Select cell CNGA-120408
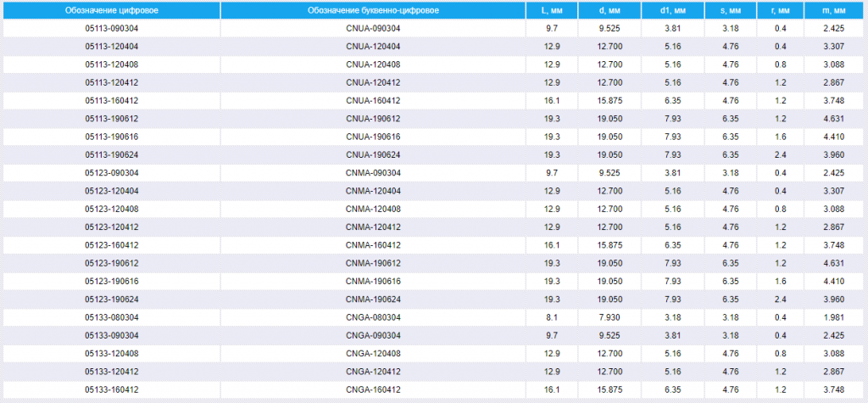This screenshot has height=403, width=868. [373, 353]
